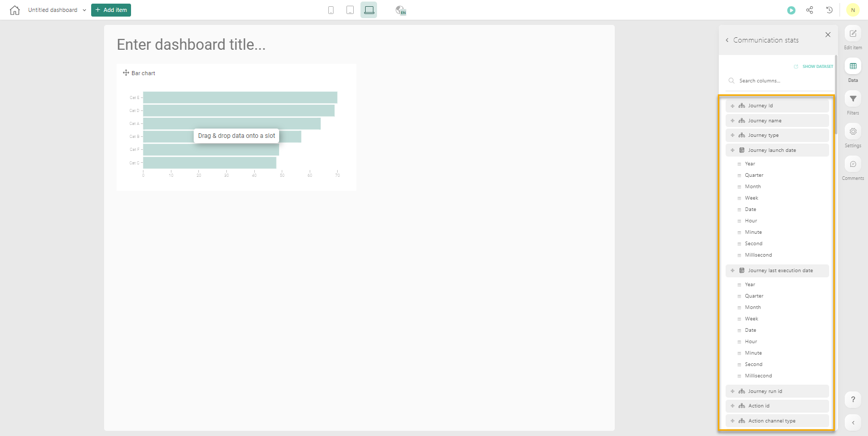Click the SHOW DATASET link

[817, 67]
